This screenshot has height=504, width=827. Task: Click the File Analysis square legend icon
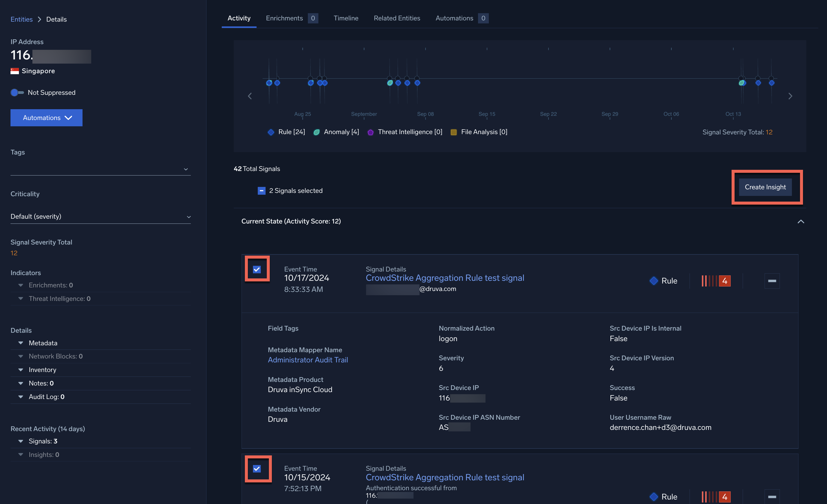(x=453, y=132)
